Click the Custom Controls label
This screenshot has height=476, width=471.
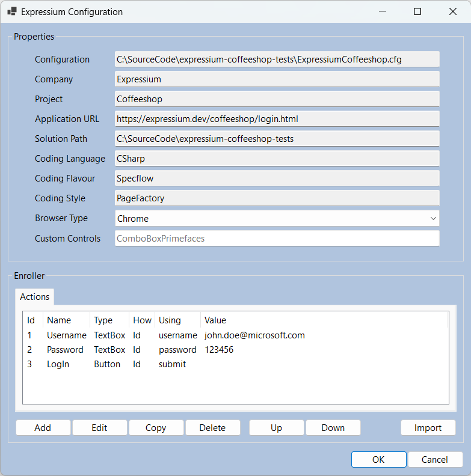click(67, 239)
